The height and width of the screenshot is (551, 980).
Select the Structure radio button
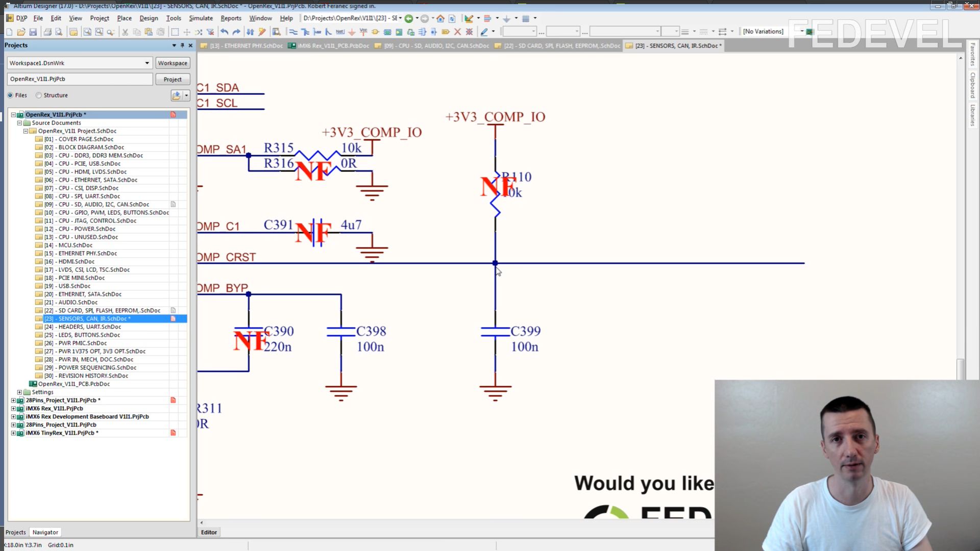click(x=39, y=95)
